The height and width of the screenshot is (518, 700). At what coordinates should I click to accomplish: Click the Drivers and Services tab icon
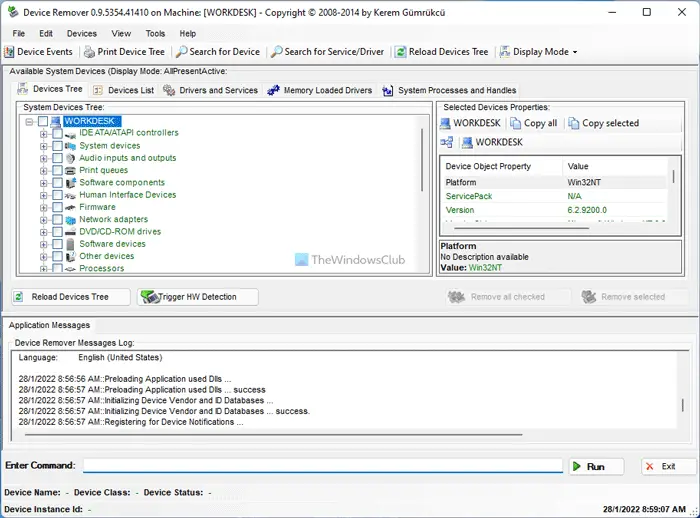(x=169, y=90)
